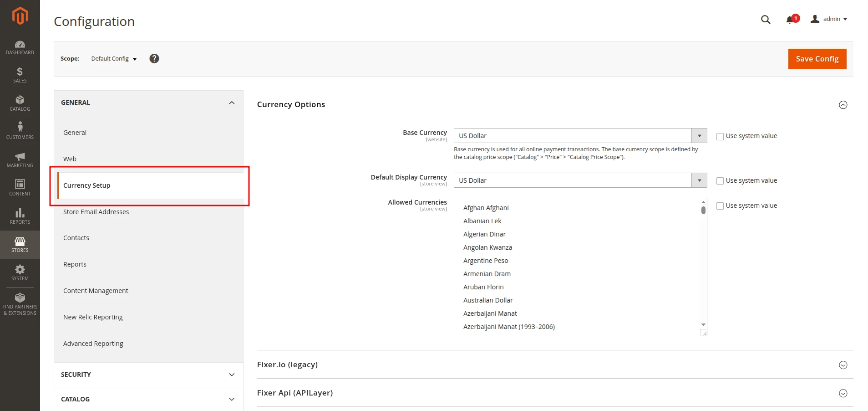Open the Sales sidebar menu
The height and width of the screenshot is (411, 868).
coord(20,75)
